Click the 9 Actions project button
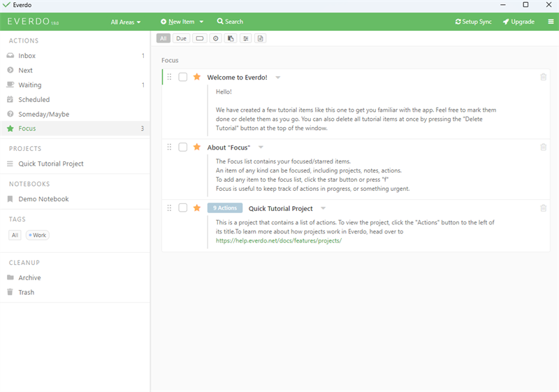The width and height of the screenshot is (559, 392). click(x=225, y=208)
